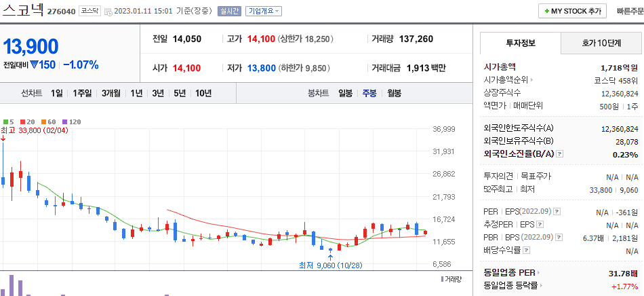Click the 코스닥 458위 ranking text
644x296 pixels.
616,80
